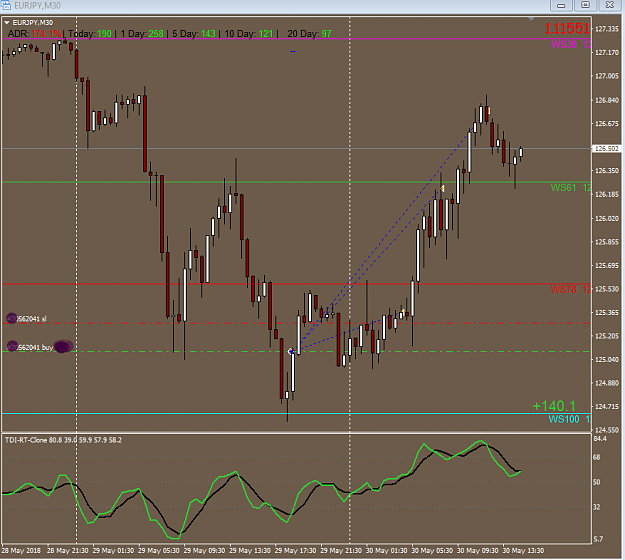Click the 84.4 indicator scale value
This screenshot has height=560, width=625.
click(x=600, y=439)
